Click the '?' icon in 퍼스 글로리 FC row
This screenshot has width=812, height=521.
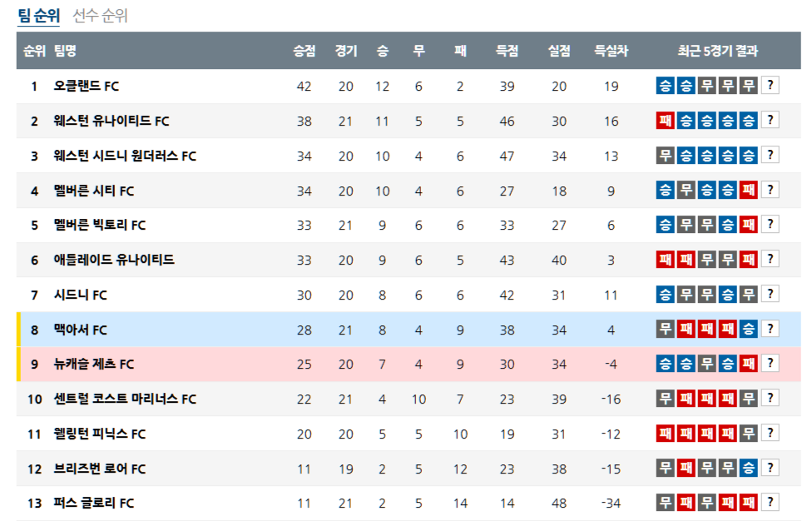770,503
